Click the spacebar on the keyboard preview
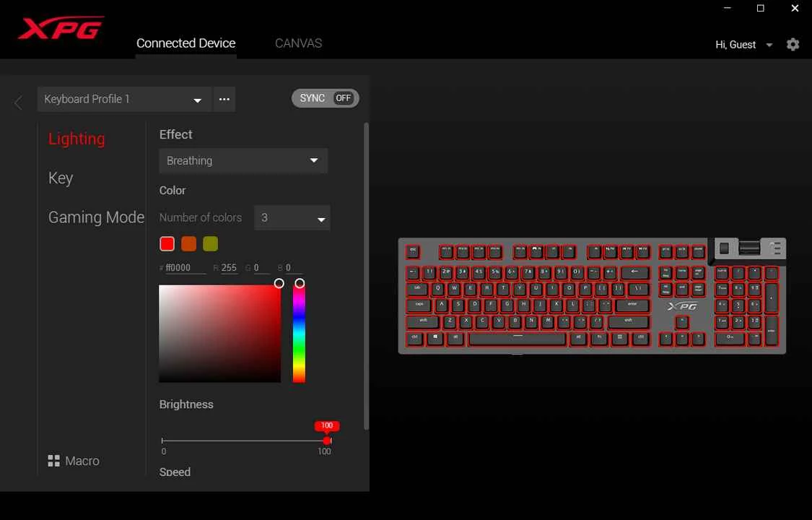 [x=518, y=339]
